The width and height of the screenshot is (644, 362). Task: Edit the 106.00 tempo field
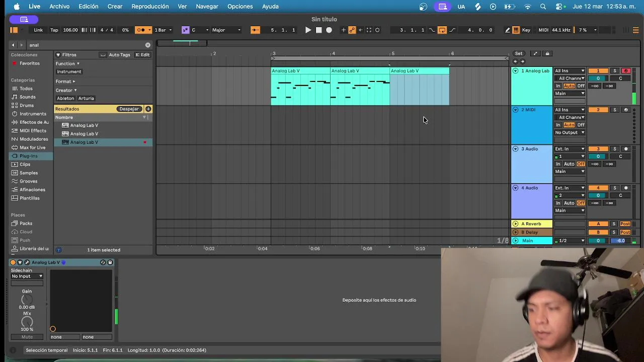point(70,30)
